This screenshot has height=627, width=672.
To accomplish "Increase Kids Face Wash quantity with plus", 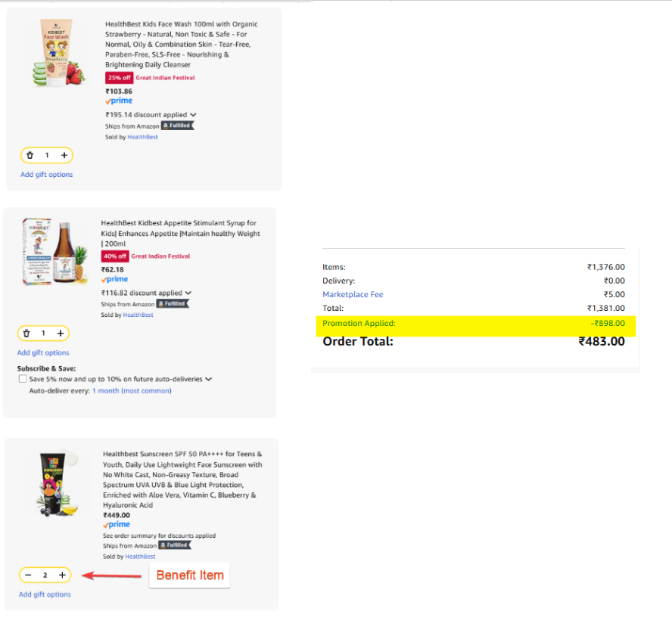I will [x=64, y=155].
